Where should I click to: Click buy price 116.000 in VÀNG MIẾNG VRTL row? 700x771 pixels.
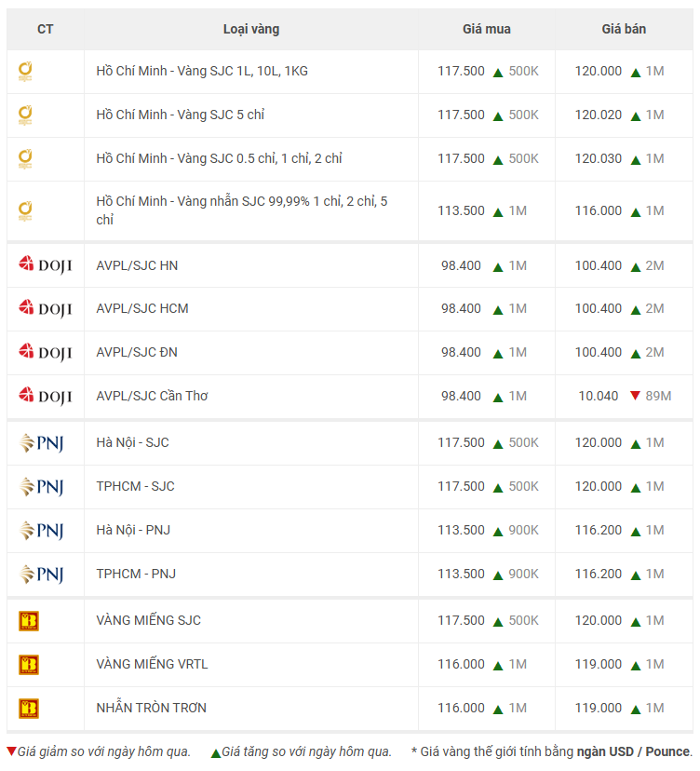tap(461, 664)
